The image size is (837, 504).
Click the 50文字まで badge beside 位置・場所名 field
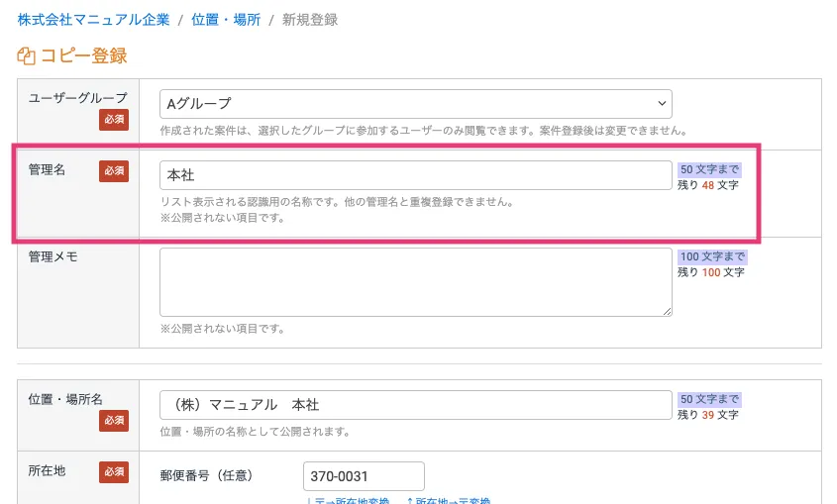[709, 399]
